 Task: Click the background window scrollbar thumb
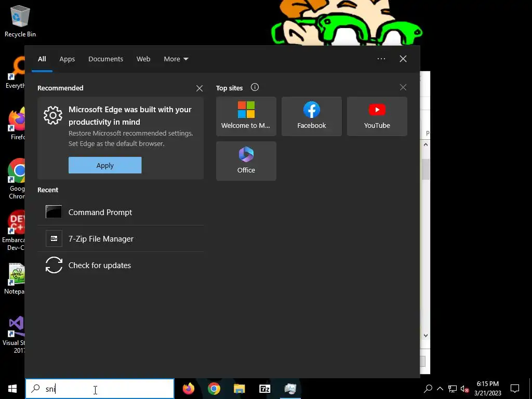click(425, 169)
